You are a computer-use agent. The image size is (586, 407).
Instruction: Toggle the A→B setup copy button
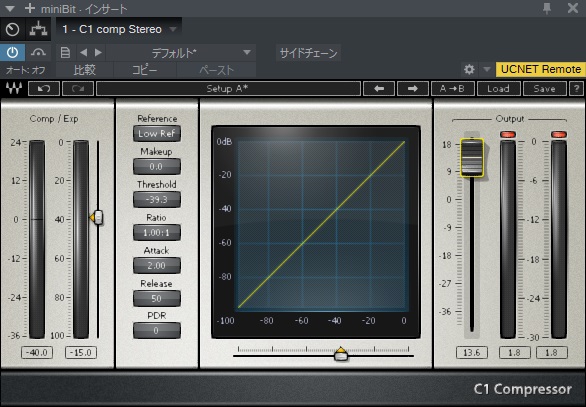pos(452,89)
